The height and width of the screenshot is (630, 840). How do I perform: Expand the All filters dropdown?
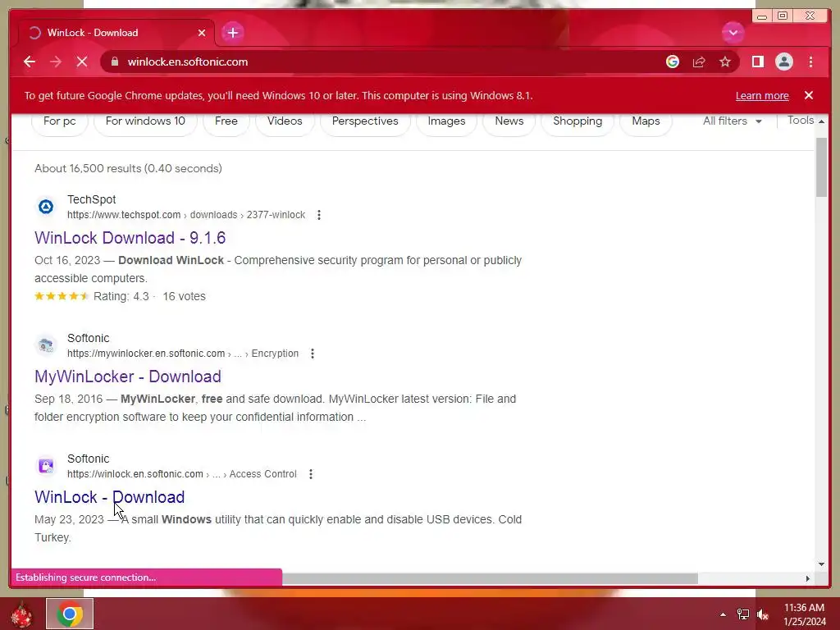tap(732, 121)
